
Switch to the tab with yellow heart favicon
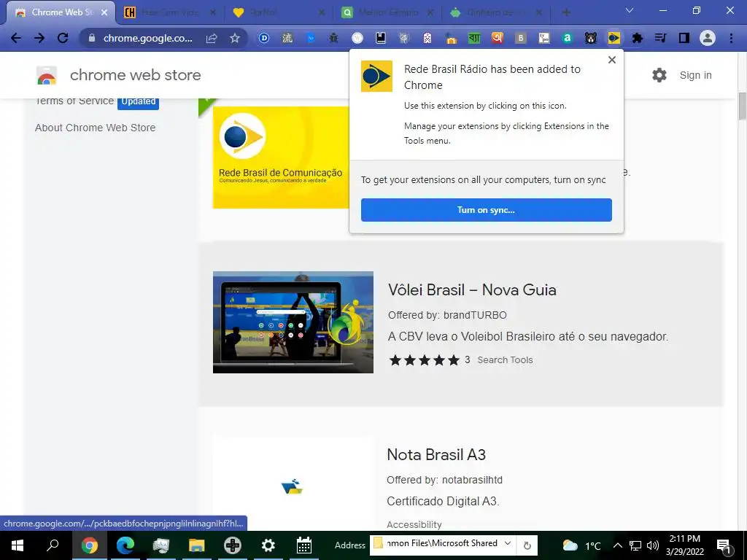tap(279, 12)
